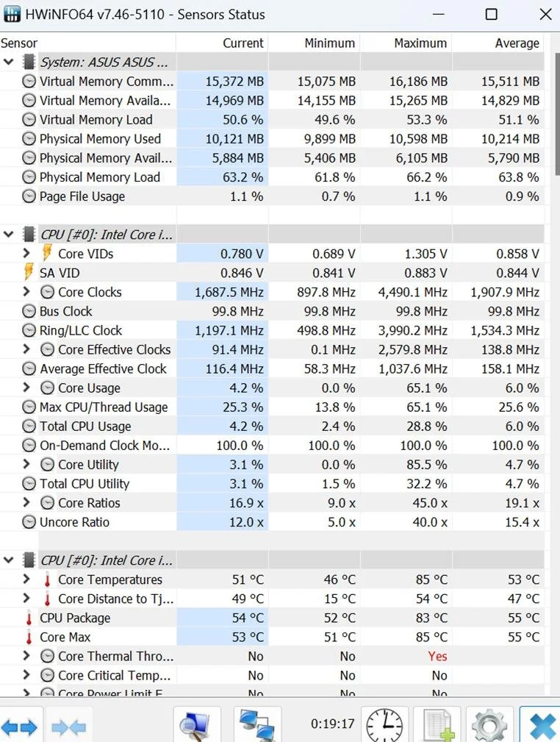This screenshot has height=742, width=560.
Task: Click the shrink columns arrows icon
Action: 68,727
